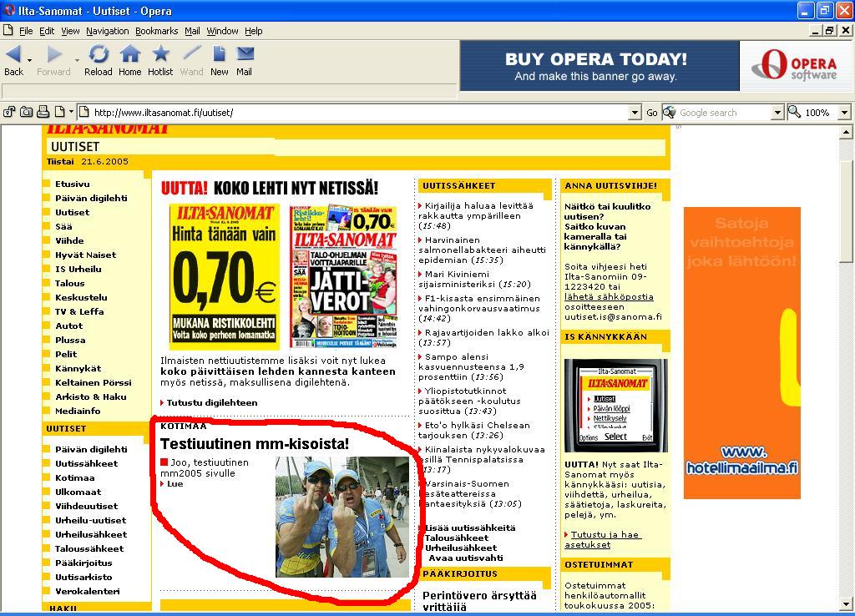Expand the address bar URL history dropdown
The height and width of the screenshot is (616, 855).
click(636, 113)
